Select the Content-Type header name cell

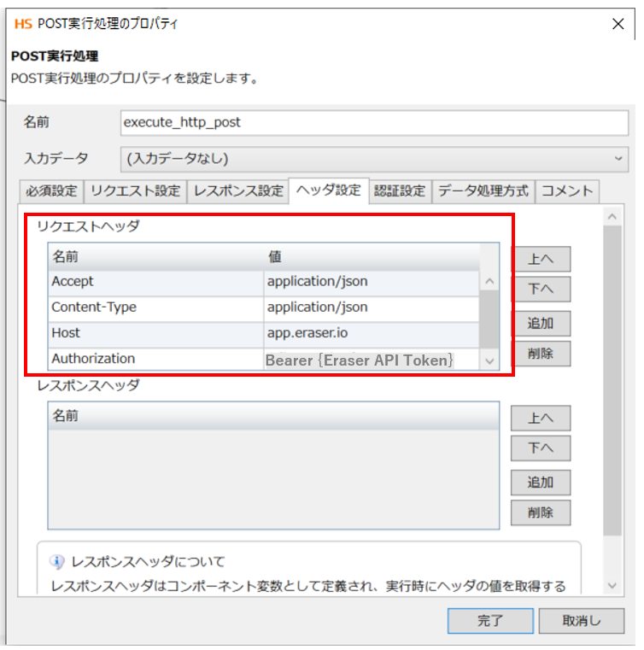155,307
